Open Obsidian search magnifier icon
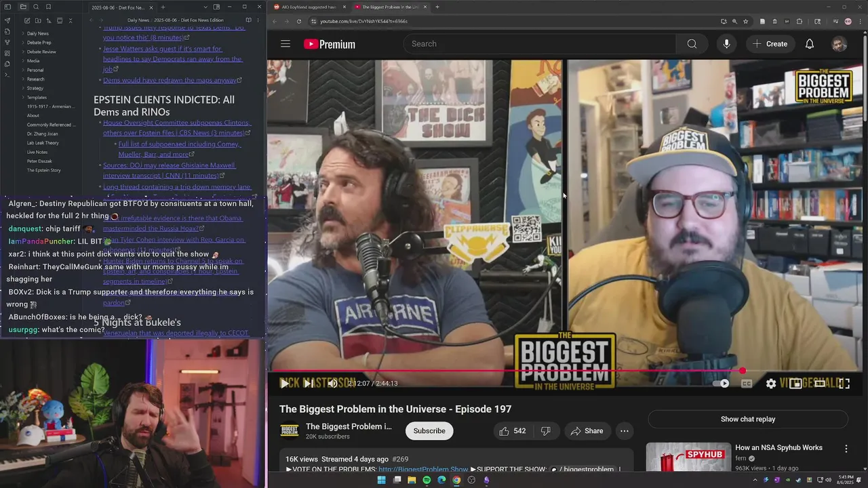This screenshot has height=488, width=868. 36,7
